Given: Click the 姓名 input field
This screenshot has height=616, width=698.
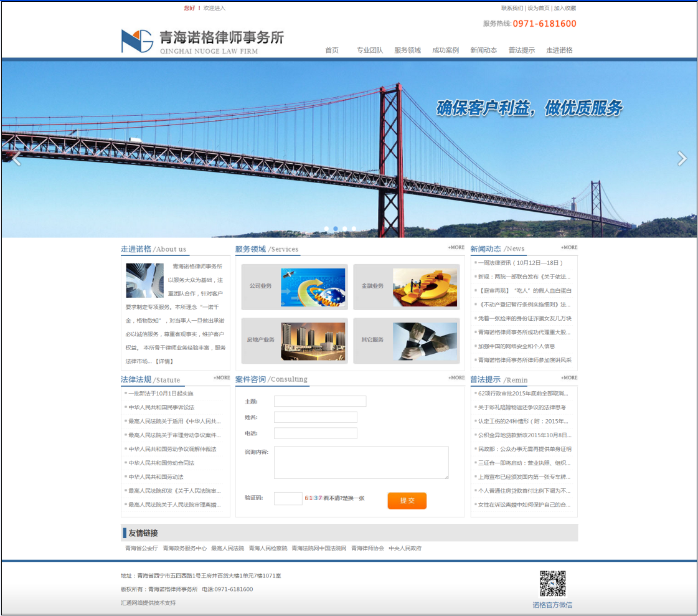Looking at the screenshot, I should (x=316, y=417).
